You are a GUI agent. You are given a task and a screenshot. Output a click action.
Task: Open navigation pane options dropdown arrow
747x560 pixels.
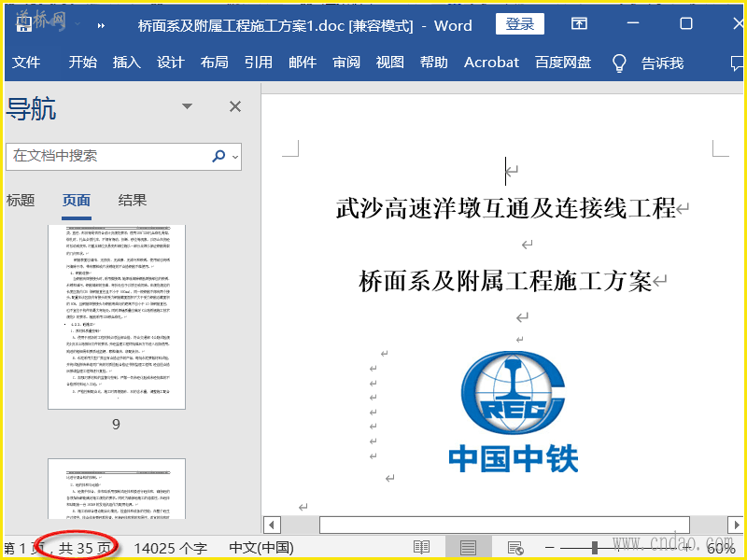point(188,106)
